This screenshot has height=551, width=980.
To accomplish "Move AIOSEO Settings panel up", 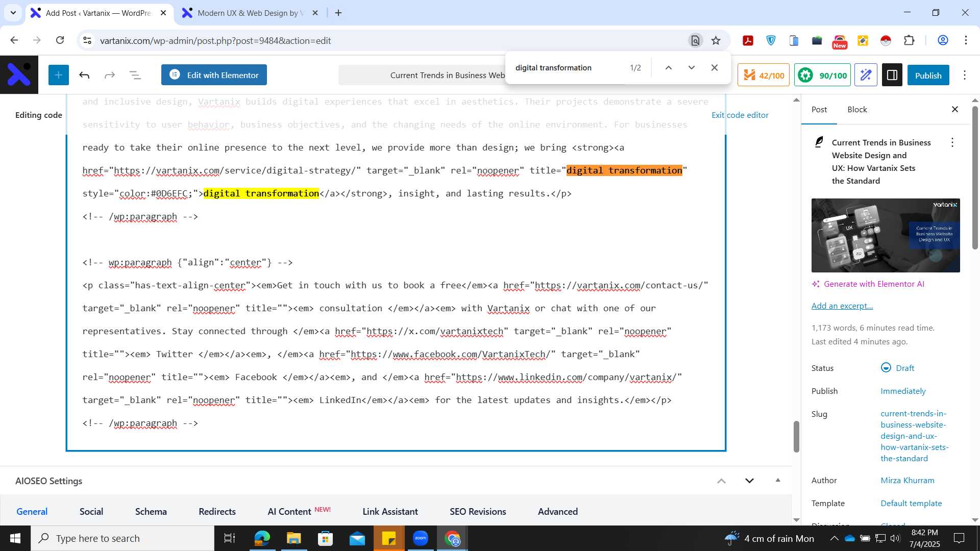I will [x=721, y=481].
